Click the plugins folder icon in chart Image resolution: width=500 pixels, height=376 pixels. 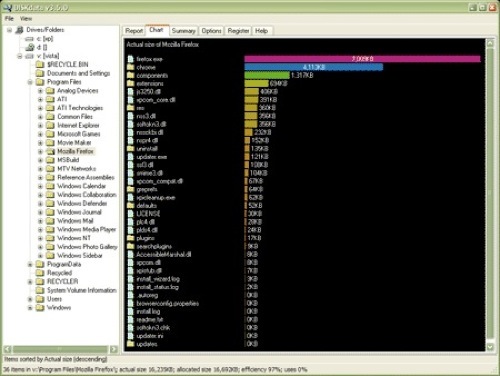tap(130, 238)
